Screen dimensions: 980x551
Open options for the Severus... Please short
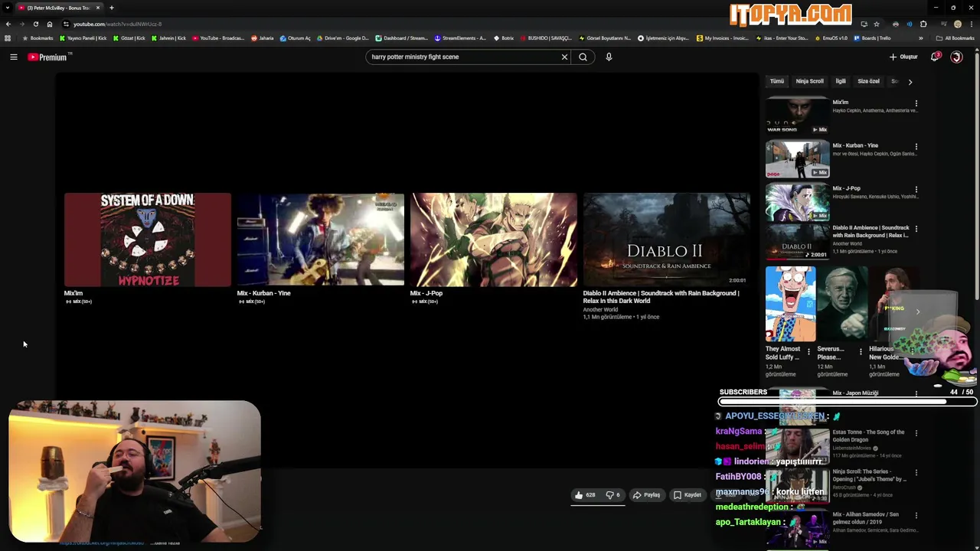click(x=861, y=352)
